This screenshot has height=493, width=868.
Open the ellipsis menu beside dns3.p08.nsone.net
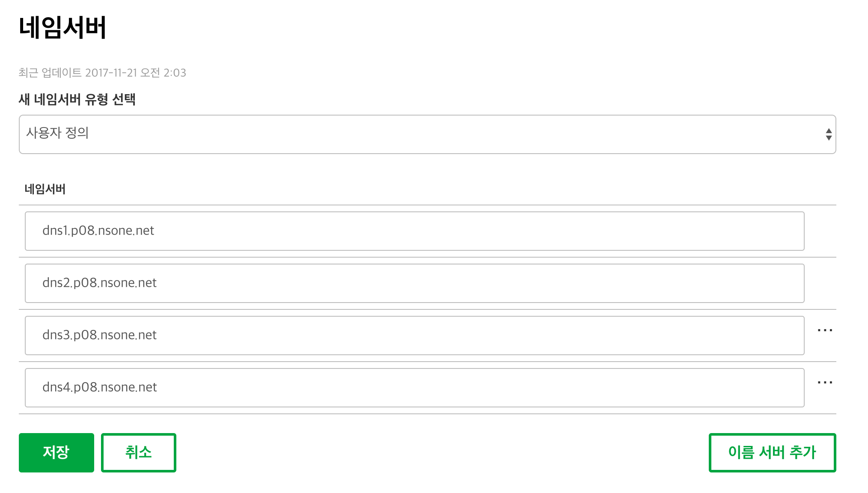(825, 330)
